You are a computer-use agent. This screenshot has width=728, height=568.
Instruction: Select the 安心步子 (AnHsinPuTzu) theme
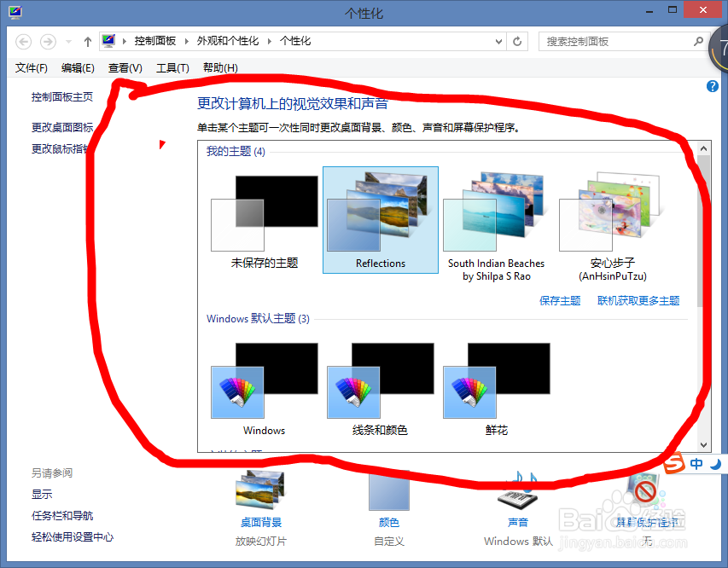[613, 226]
